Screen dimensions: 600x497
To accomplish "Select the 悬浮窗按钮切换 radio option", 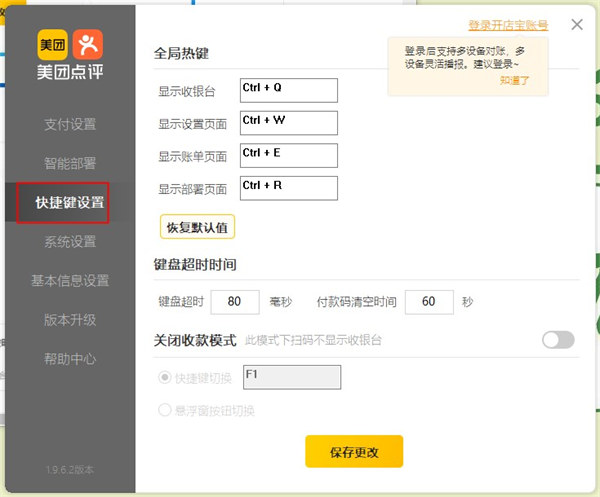I will 165,409.
